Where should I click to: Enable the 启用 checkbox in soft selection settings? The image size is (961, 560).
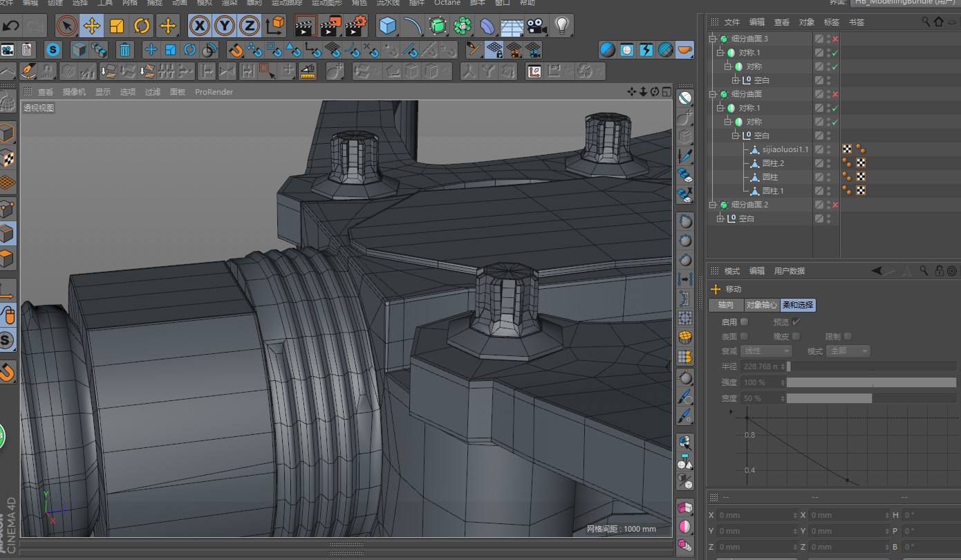point(745,321)
